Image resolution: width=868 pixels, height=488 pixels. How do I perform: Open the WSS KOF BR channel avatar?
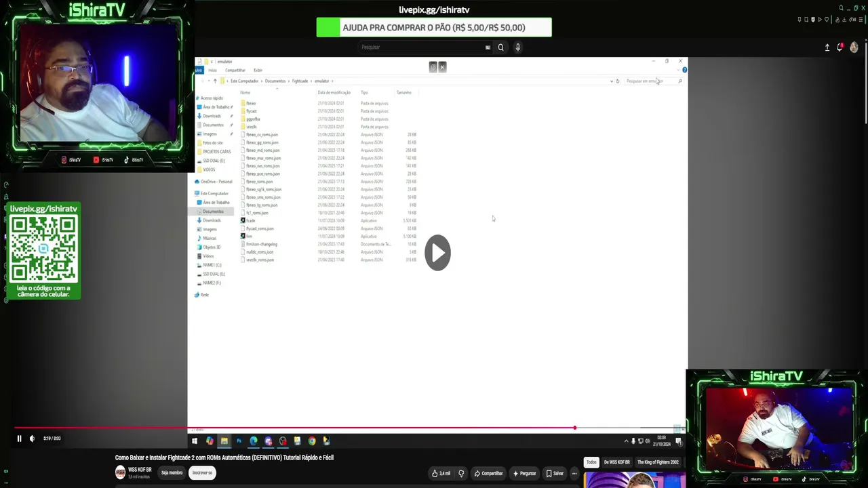coord(120,472)
